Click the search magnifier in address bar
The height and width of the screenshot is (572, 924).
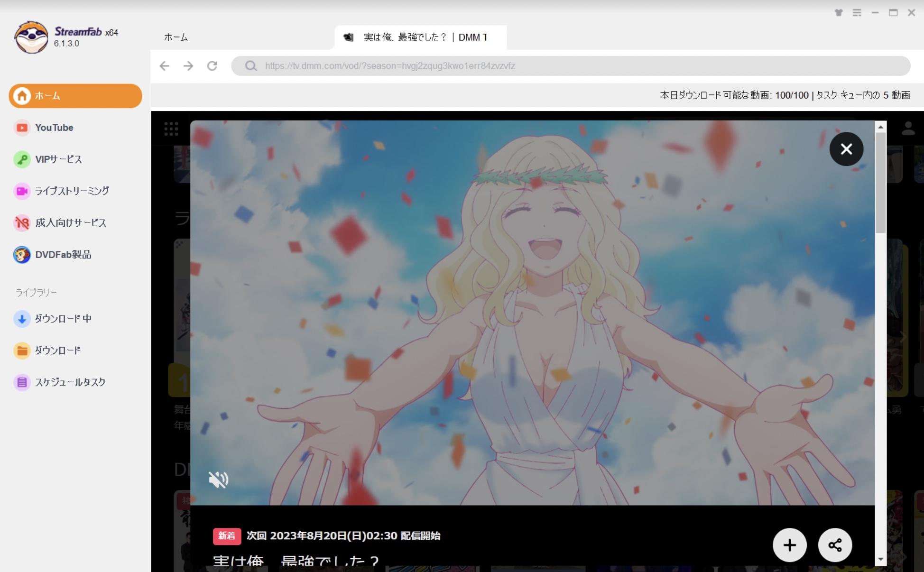tap(251, 66)
